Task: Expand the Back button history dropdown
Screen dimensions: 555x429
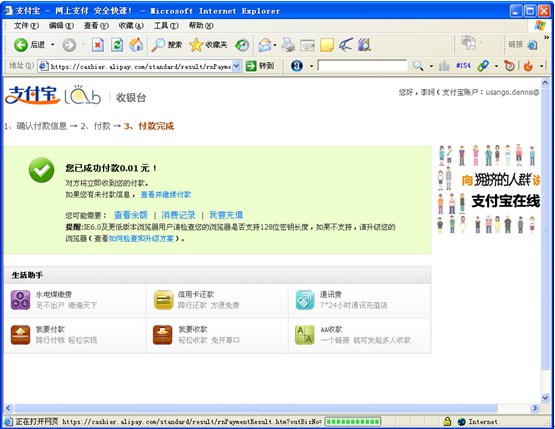Action: click(x=53, y=45)
